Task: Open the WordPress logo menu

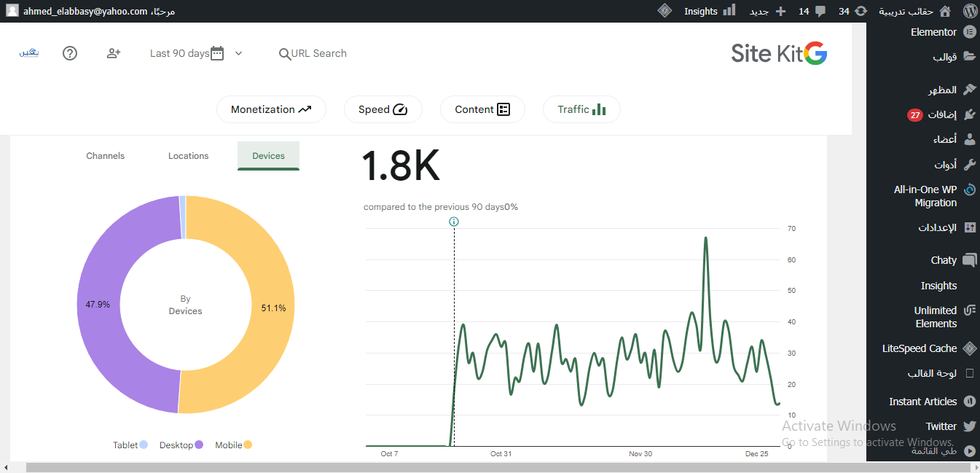Action: coord(970,11)
